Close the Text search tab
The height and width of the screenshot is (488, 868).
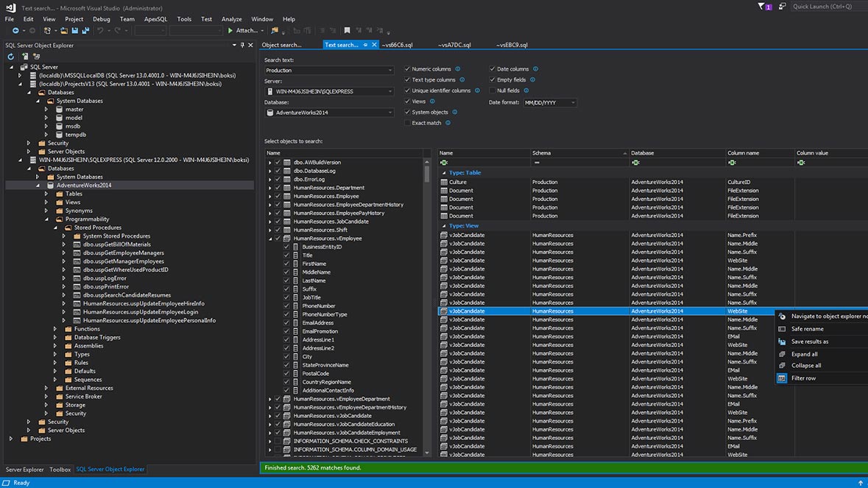pyautogui.click(x=374, y=45)
